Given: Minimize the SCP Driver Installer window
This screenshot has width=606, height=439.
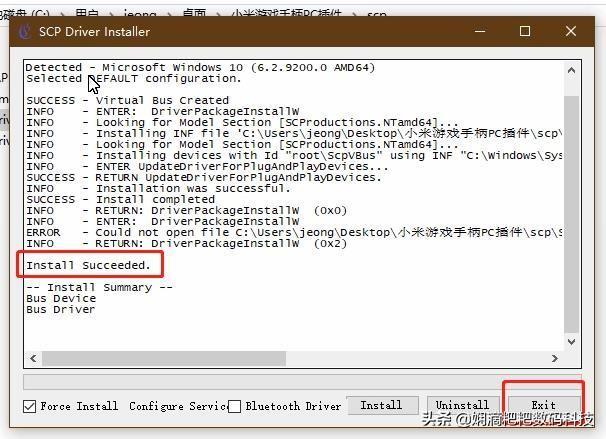Looking at the screenshot, I should 480,31.
